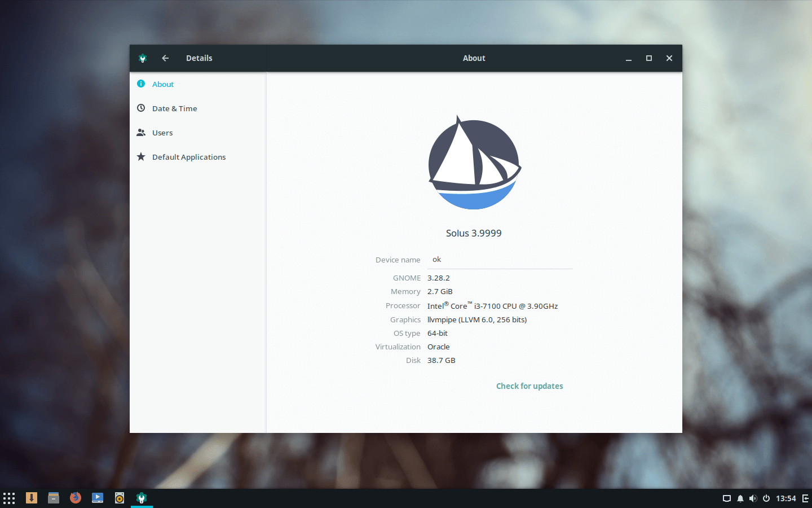Open the Users panel
Screen dimensions: 812x508
click(197, 133)
